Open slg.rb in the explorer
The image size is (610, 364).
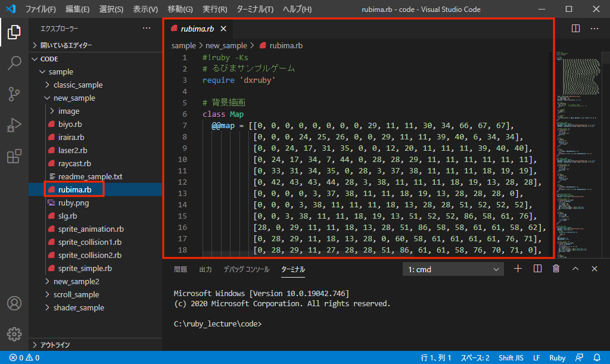tap(95, 216)
